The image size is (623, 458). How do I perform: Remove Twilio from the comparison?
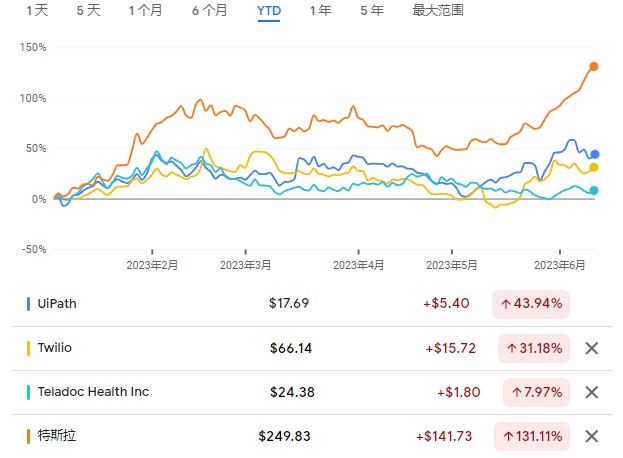tap(591, 348)
